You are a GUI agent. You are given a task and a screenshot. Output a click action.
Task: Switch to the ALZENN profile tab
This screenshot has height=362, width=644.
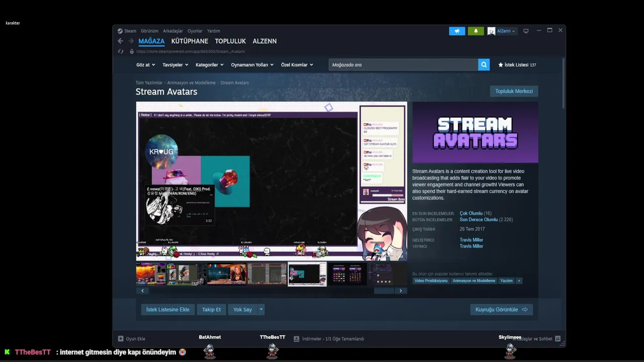coord(265,41)
